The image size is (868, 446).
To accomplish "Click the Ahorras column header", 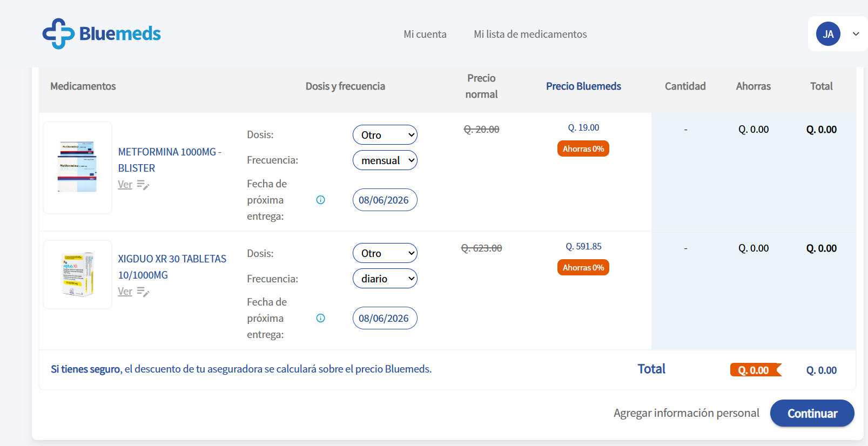I will click(753, 86).
